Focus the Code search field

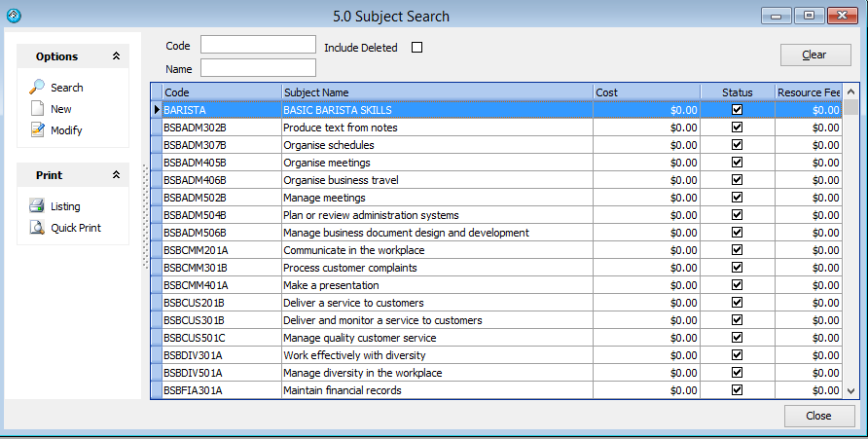258,45
